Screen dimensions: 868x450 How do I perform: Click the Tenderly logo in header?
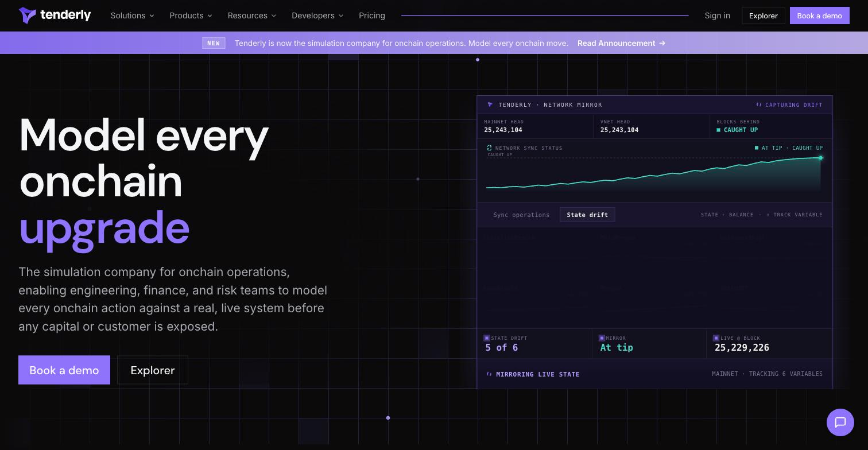55,15
